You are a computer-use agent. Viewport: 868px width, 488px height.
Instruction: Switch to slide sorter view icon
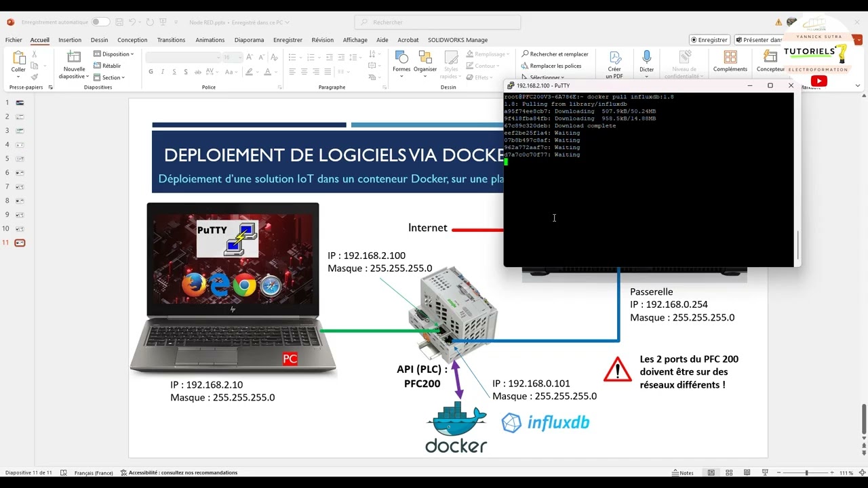coord(729,472)
